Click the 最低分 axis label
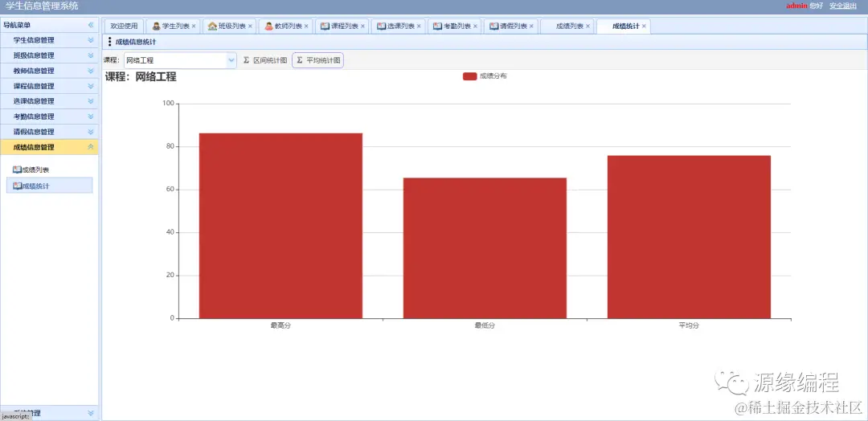Viewport: 868px width, 421px height. pyautogui.click(x=485, y=326)
